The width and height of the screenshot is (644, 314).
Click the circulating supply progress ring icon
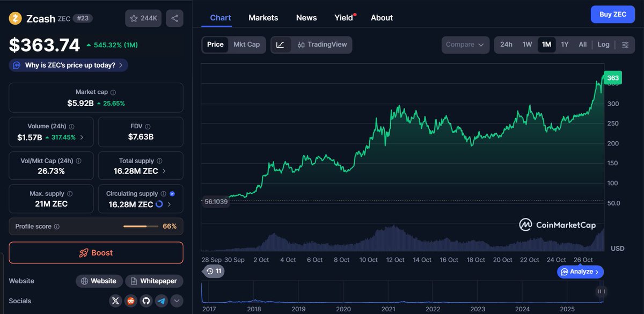point(159,204)
